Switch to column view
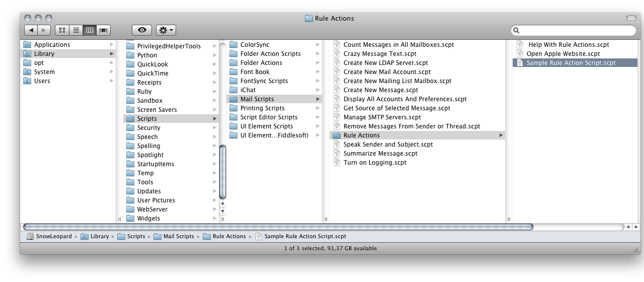The height and width of the screenshot is (282, 644). (x=90, y=30)
